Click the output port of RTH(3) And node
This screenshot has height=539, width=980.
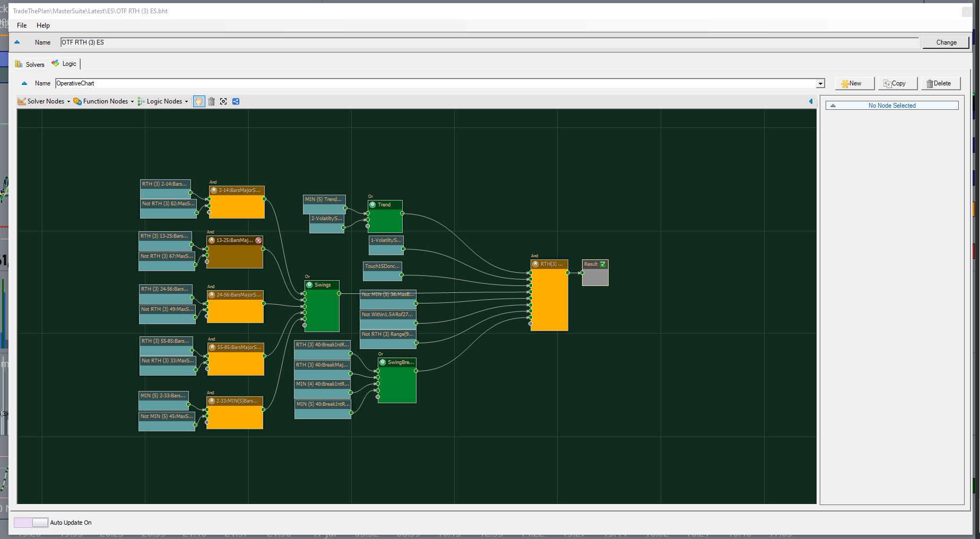pos(568,273)
